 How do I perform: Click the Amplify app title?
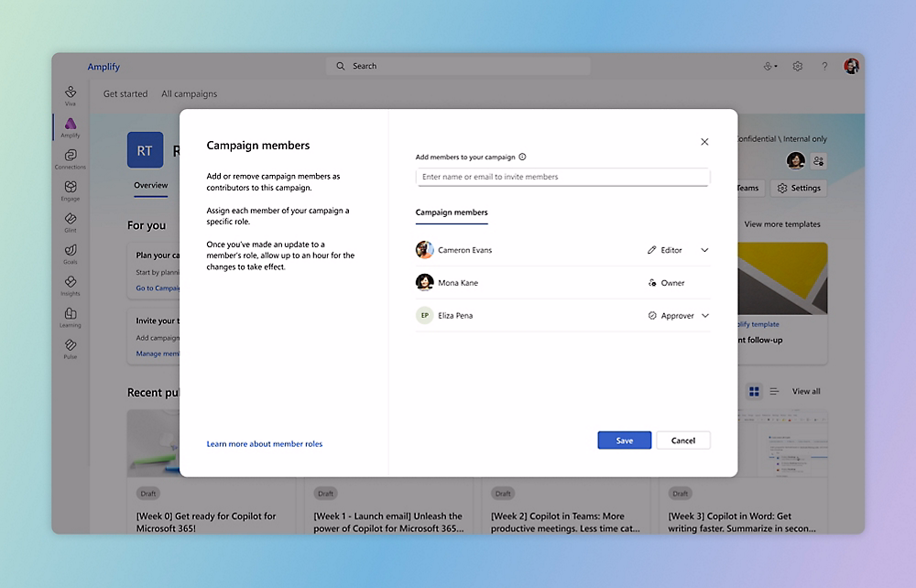coord(104,67)
